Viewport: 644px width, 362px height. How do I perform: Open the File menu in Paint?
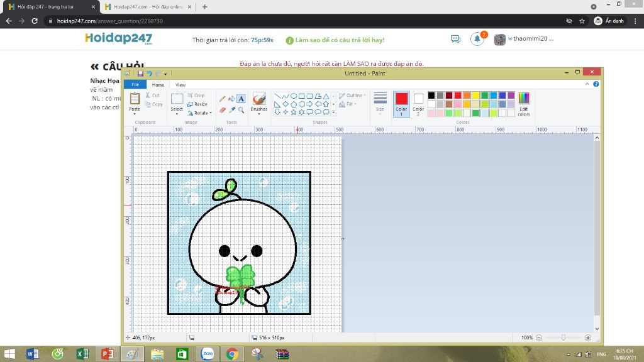point(135,85)
